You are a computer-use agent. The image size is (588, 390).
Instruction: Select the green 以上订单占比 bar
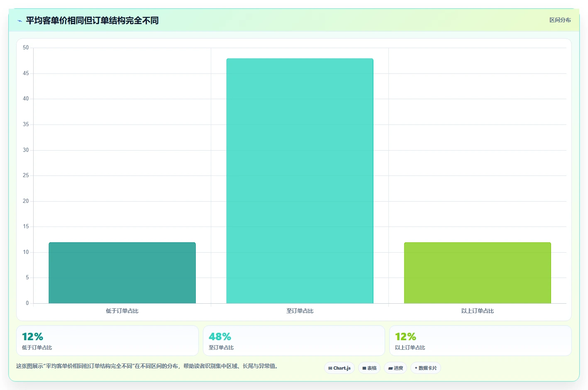pos(477,273)
